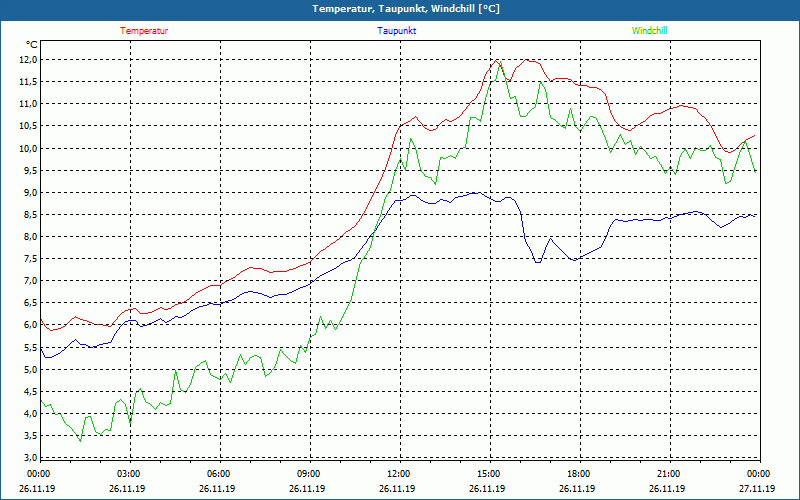
Task: Click the 3,0 y-axis value
Action: coord(31,457)
